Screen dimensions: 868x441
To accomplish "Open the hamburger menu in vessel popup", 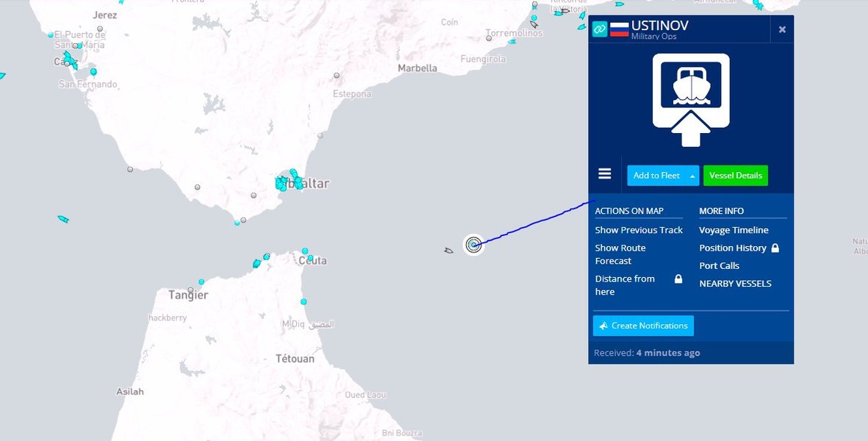I will point(605,174).
